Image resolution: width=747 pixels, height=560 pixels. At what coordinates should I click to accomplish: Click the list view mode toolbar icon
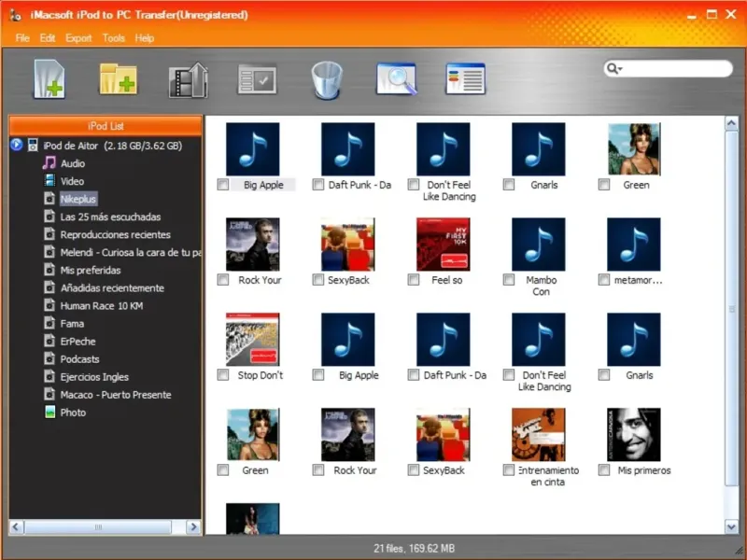coord(465,79)
